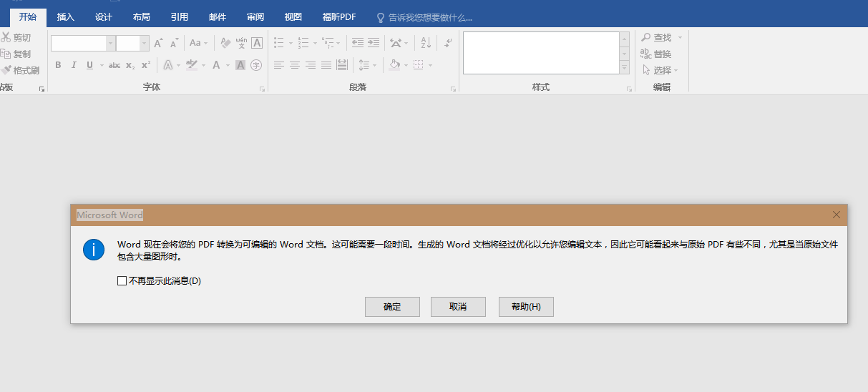The width and height of the screenshot is (868, 392).
Task: Click the Cut (剪切) scissors button
Action: click(x=15, y=38)
